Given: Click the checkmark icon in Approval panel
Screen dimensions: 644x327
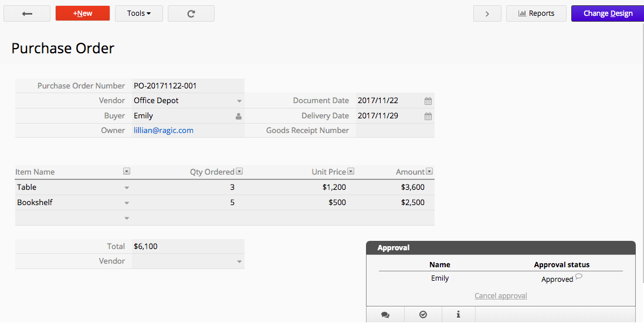Looking at the screenshot, I should [423, 315].
